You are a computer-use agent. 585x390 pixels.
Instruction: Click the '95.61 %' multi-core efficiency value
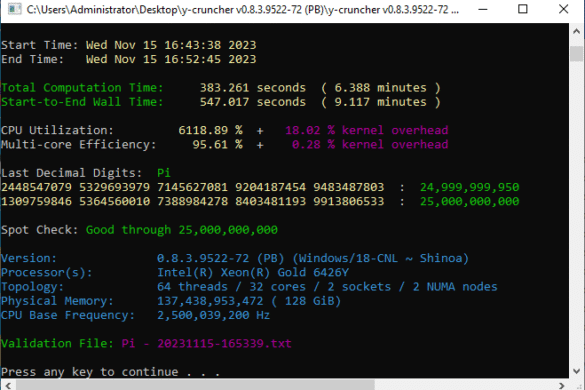point(218,144)
